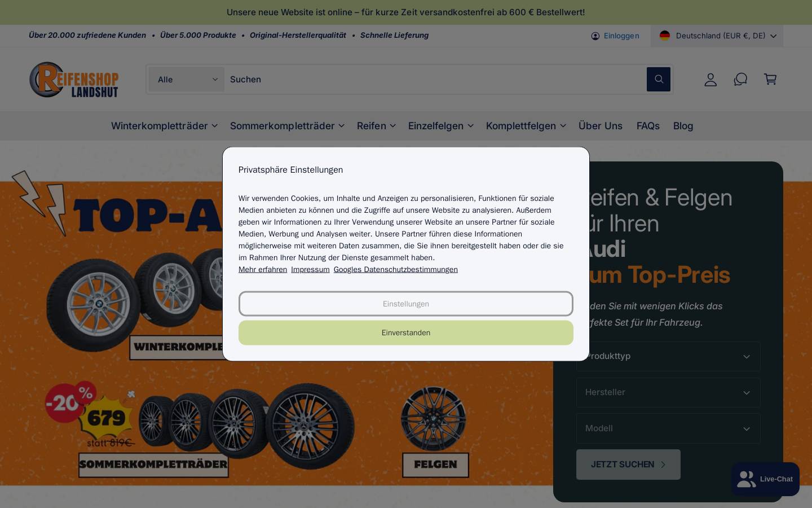Click the German flag icon
Viewport: 812px width, 508px height.
pyautogui.click(x=665, y=36)
